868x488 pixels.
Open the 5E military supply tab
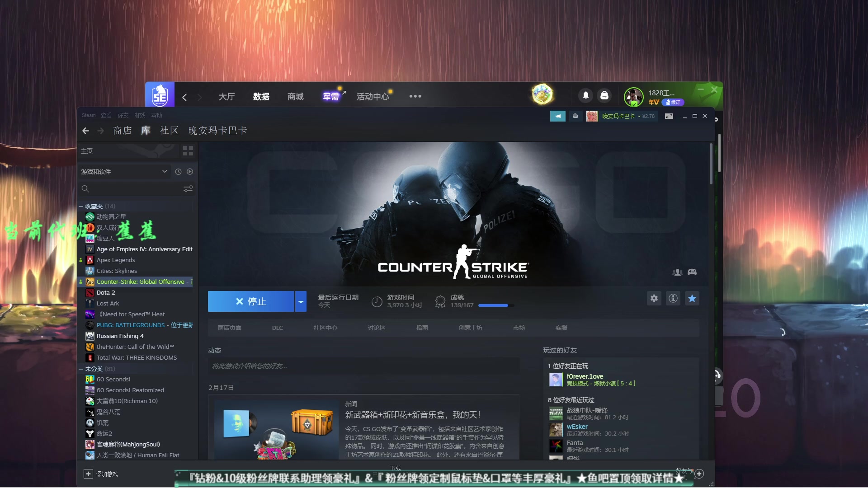(331, 97)
